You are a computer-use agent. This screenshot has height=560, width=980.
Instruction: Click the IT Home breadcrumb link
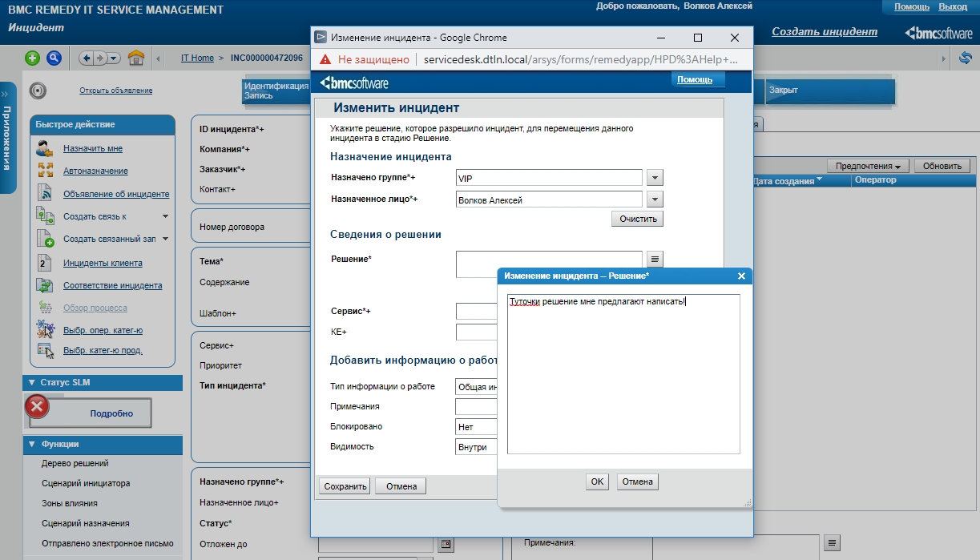[x=197, y=58]
